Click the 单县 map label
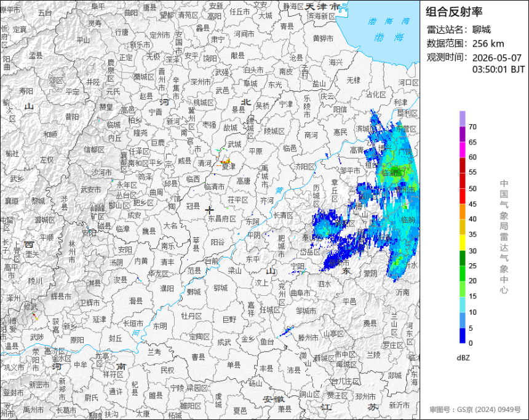Image resolution: width=529 pixels, height=420 pixels. [234, 365]
